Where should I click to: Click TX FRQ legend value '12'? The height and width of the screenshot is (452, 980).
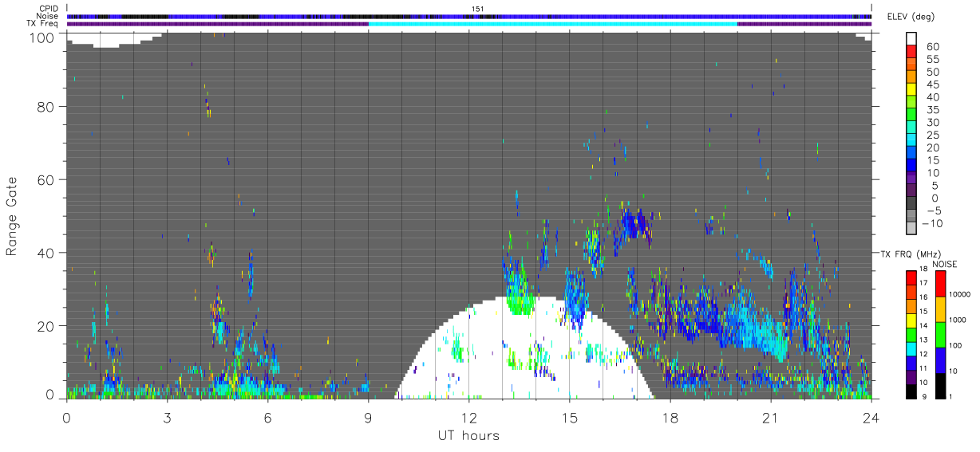923,354
